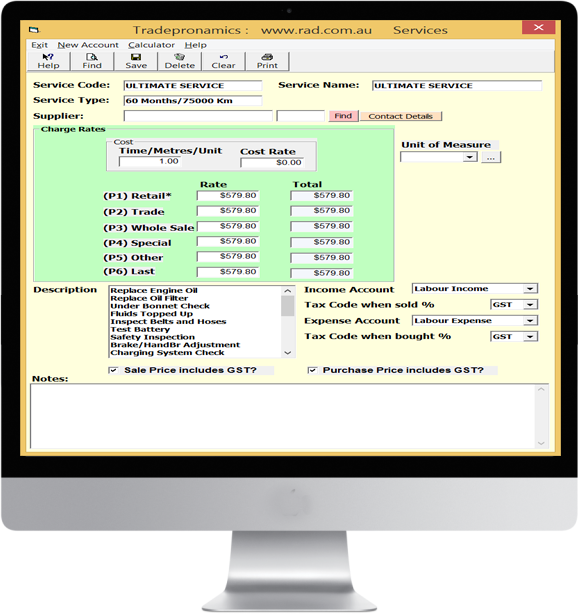
Task: Toggle Sale Price includes GST checkbox
Action: coord(113,370)
